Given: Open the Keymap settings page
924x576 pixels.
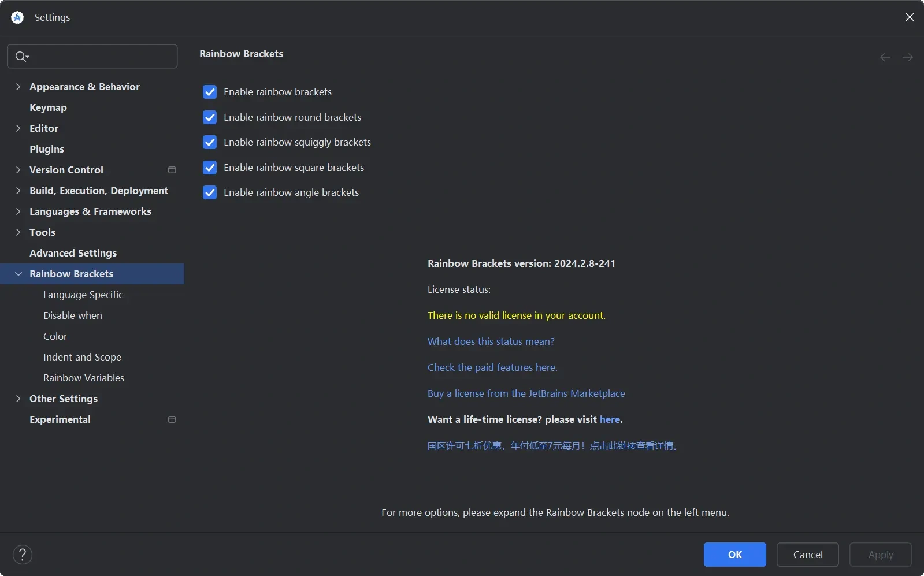Looking at the screenshot, I should point(48,107).
